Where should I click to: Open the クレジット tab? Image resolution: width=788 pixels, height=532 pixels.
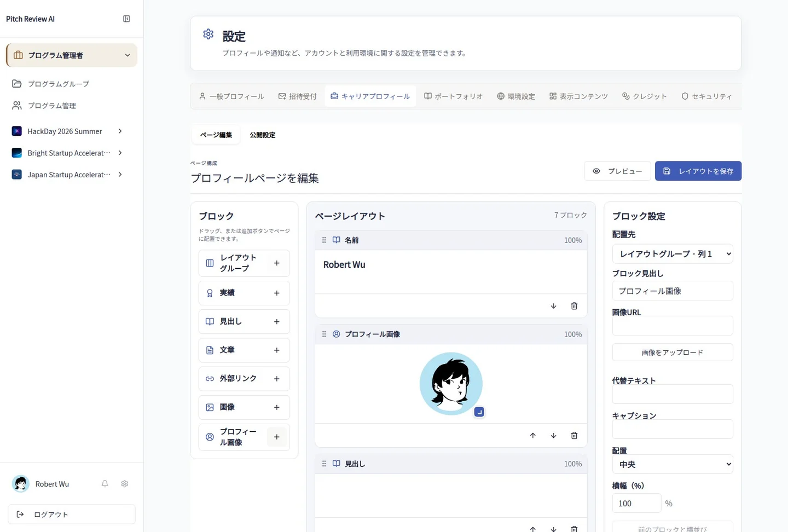coord(645,96)
